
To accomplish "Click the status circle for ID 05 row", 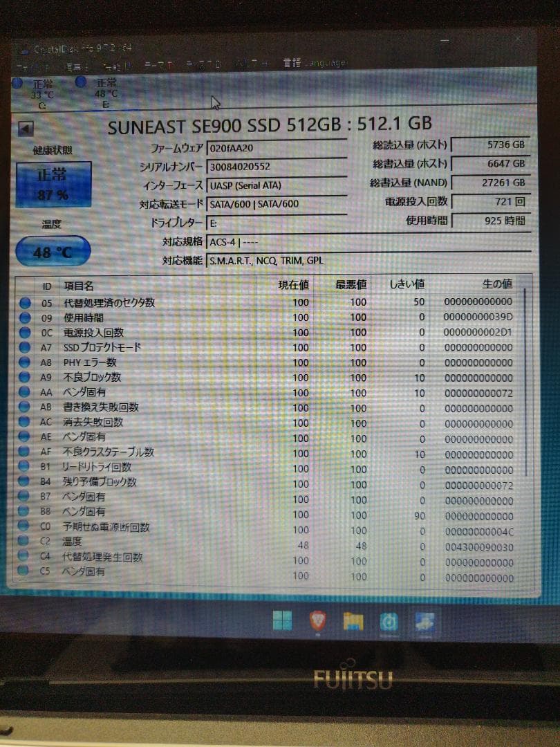I will (x=26, y=303).
